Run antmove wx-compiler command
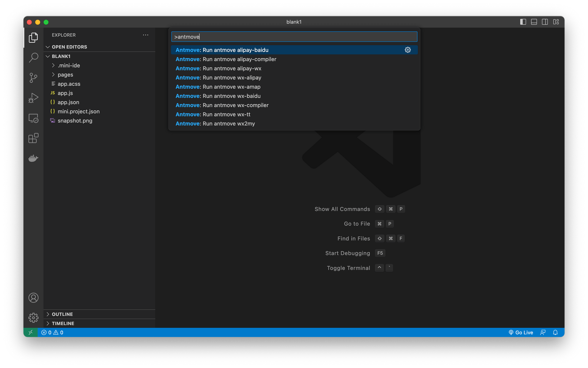Image resolution: width=588 pixels, height=368 pixels. click(294, 105)
